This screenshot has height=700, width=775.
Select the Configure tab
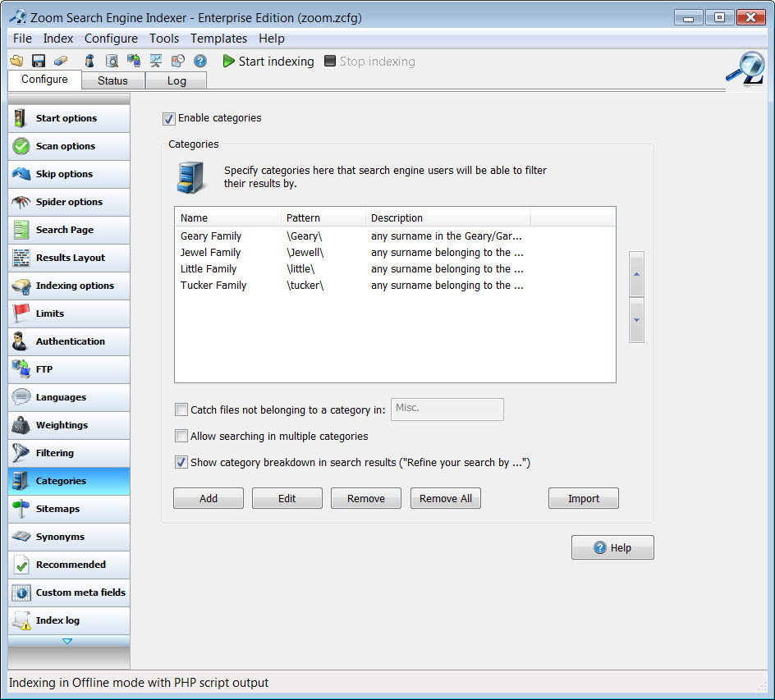pos(44,80)
